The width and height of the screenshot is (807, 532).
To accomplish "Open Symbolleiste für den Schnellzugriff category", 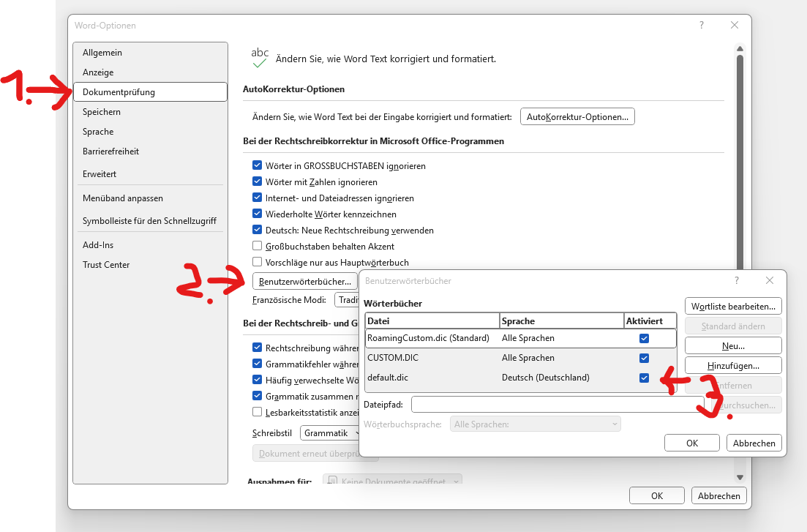I will tap(150, 221).
